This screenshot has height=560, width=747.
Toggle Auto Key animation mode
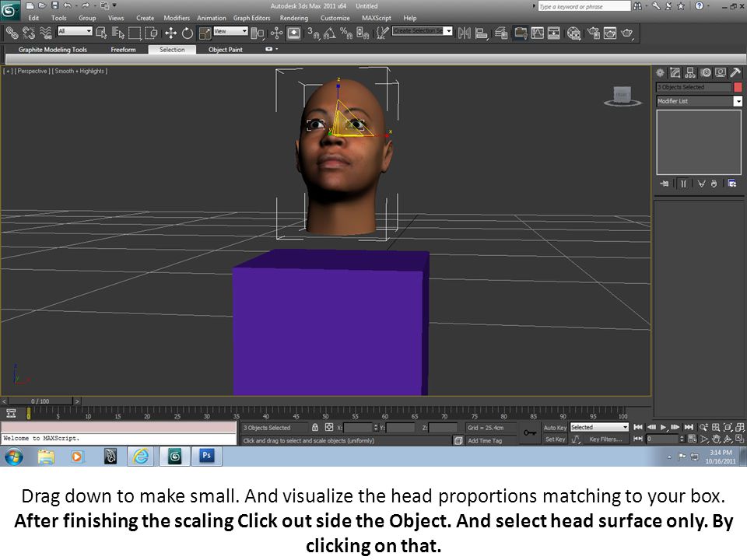555,428
